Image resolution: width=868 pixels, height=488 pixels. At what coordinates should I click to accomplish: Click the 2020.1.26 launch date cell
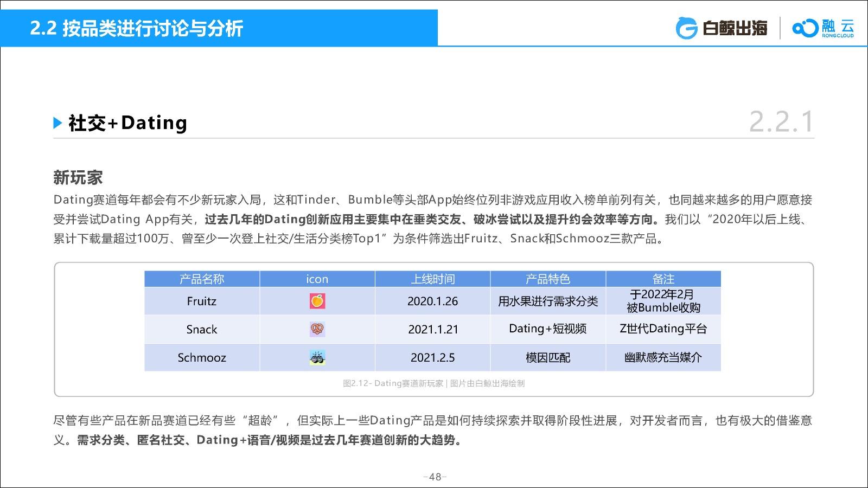tap(432, 301)
